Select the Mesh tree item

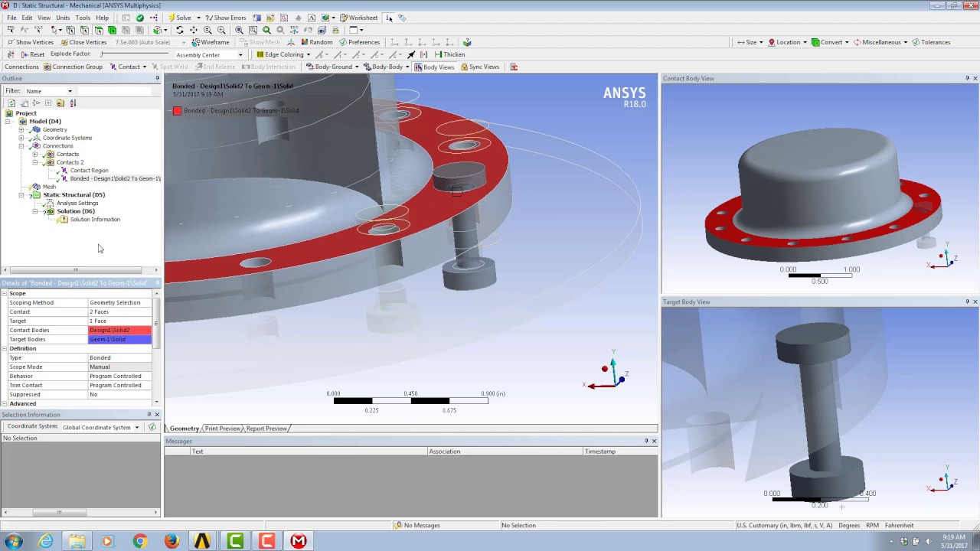(x=49, y=187)
